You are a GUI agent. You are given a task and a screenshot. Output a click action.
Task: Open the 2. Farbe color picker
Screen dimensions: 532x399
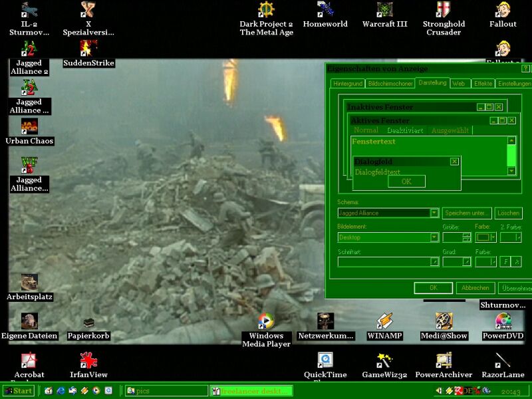click(x=511, y=237)
